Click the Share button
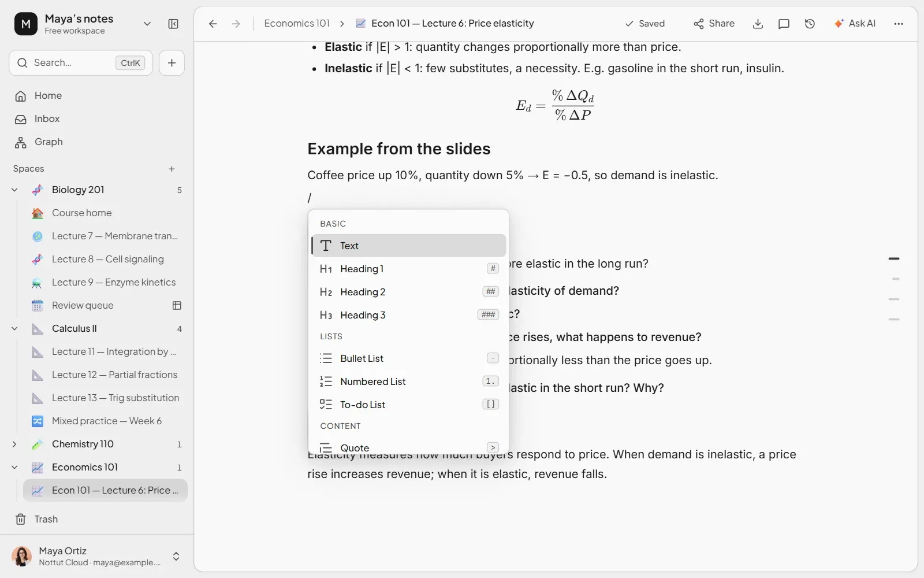Viewport: 924px width, 578px height. [x=714, y=24]
